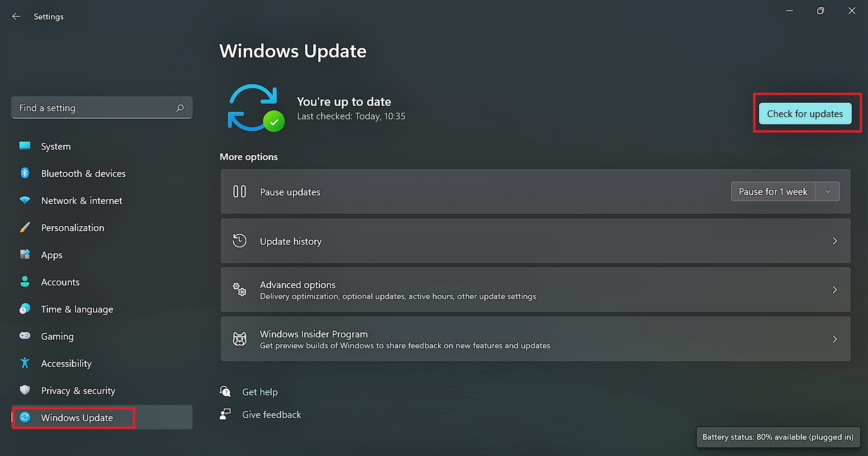
Task: Click the Battery status tooltip
Action: (x=778, y=437)
